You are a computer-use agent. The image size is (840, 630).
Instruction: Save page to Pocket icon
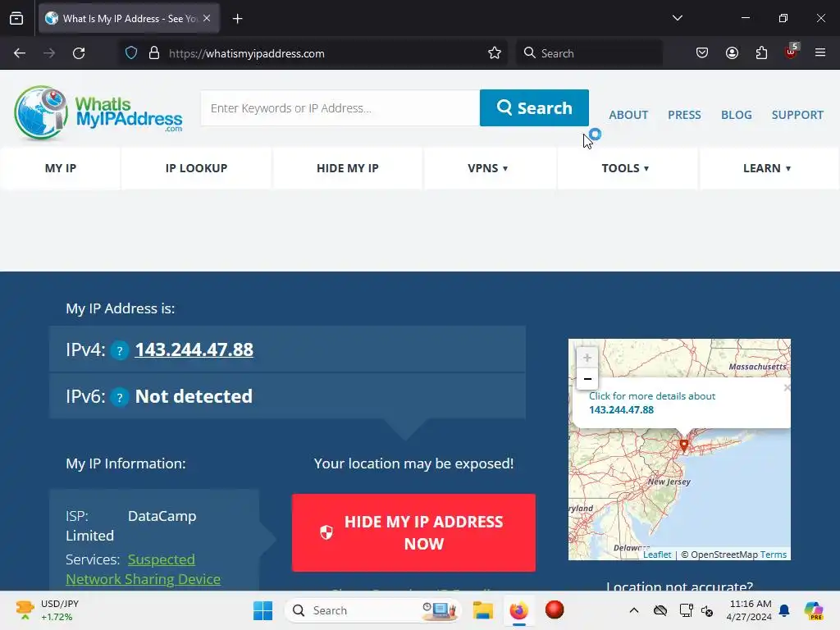[x=702, y=53]
